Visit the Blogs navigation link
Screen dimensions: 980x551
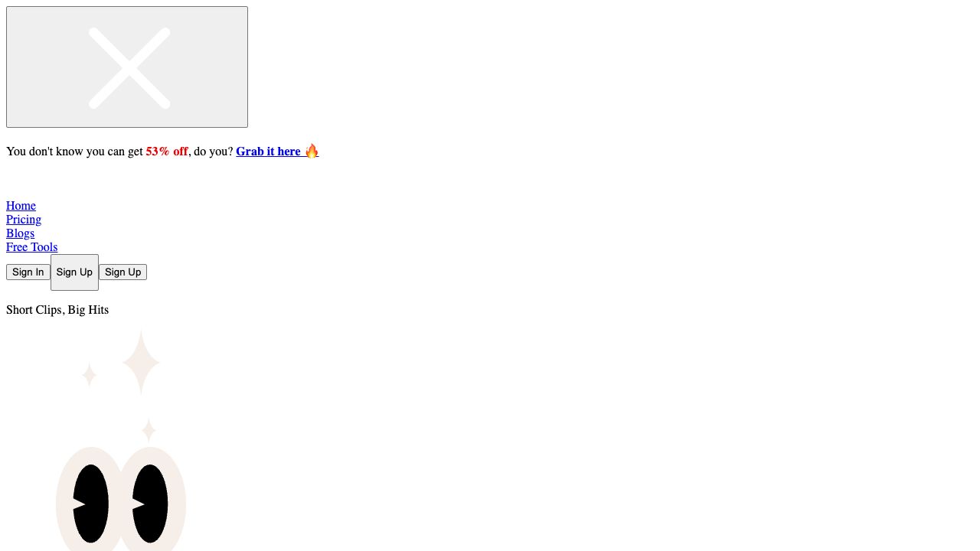(x=20, y=233)
